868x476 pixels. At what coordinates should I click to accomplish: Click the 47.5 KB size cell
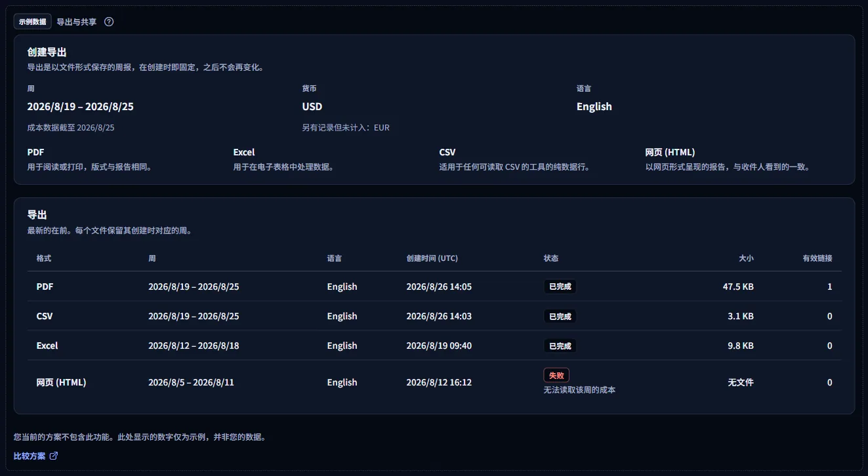coord(738,287)
